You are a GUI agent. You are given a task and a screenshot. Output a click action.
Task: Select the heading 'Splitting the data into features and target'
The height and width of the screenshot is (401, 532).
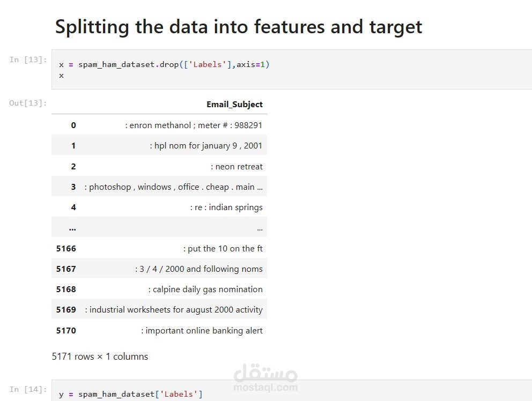[239, 26]
